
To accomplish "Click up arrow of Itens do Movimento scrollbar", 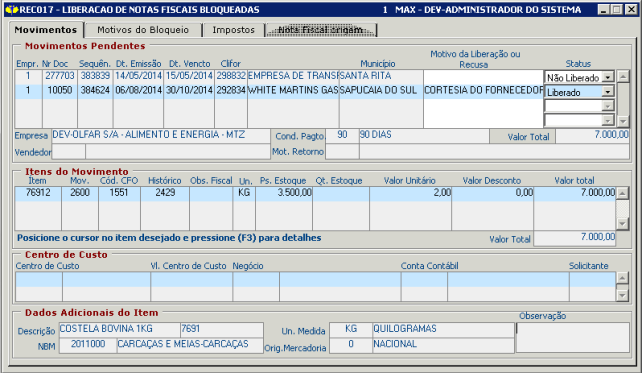I will click(x=622, y=193).
